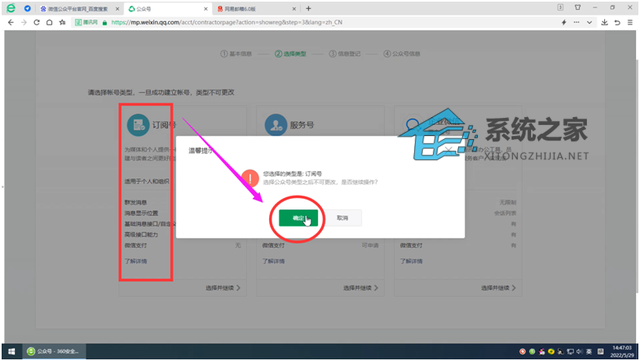Click the 取消 button in the dialog

[x=342, y=218]
